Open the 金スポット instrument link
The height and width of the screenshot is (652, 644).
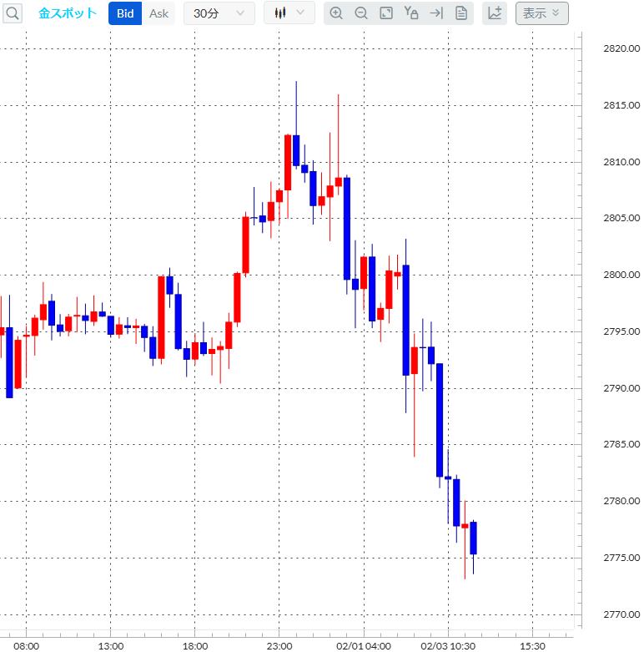pos(68,13)
